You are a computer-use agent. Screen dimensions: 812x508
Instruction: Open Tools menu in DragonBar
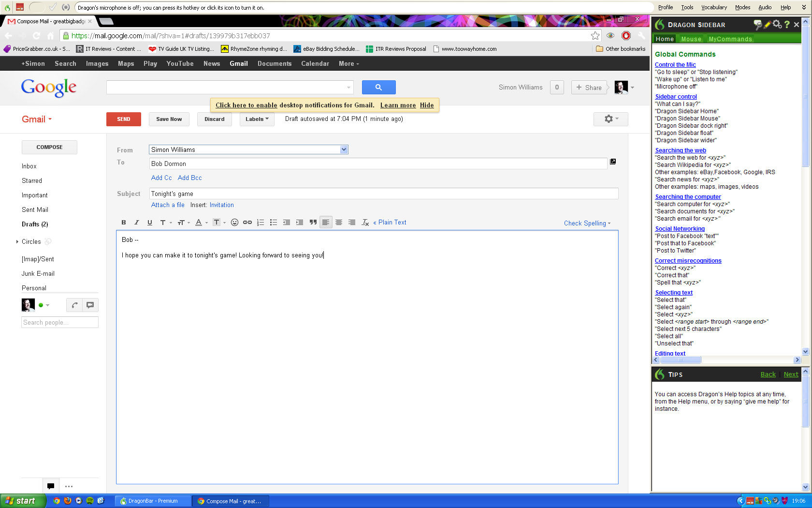[687, 7]
